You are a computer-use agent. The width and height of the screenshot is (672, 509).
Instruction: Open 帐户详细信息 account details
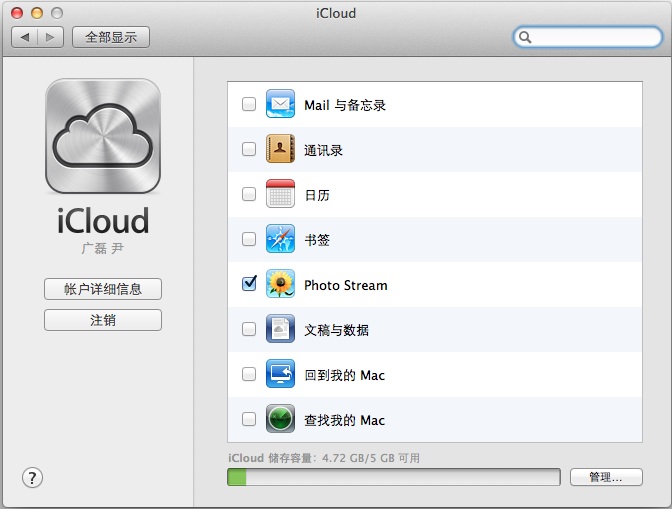(x=103, y=289)
